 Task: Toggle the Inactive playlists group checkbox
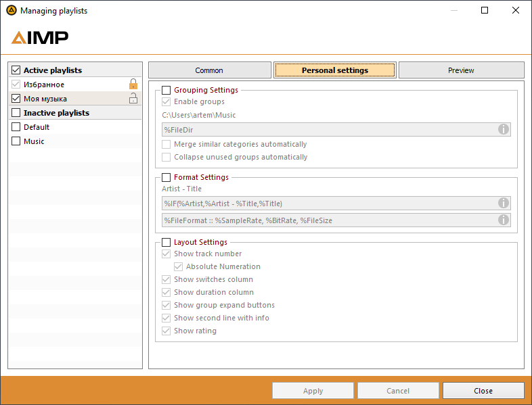click(x=16, y=113)
